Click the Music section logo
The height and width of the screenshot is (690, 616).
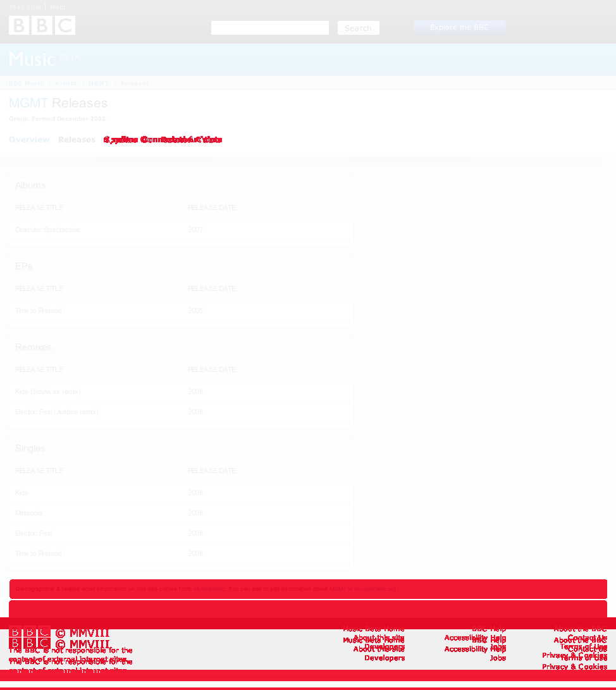pos(32,59)
